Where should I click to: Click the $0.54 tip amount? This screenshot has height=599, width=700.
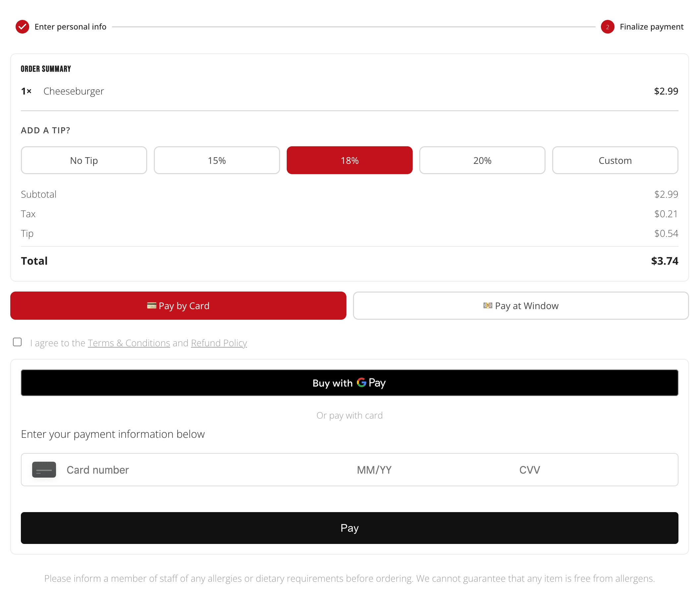(x=666, y=233)
